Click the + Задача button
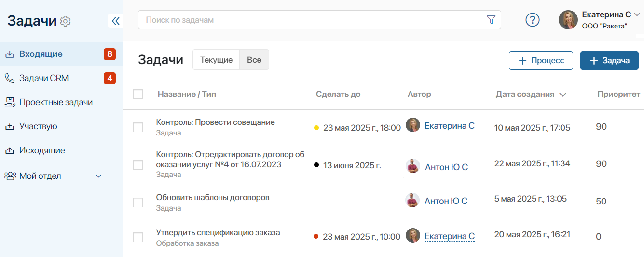The height and width of the screenshot is (257, 644). tap(609, 60)
